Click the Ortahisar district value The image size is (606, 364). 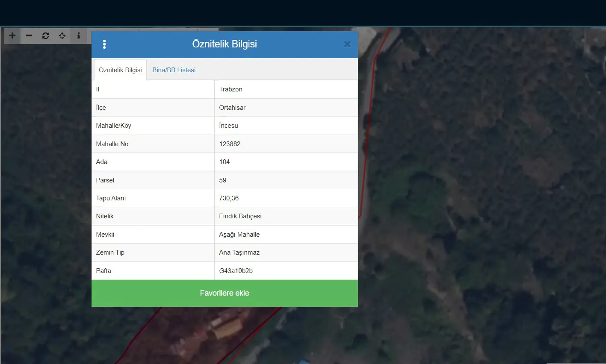(x=232, y=108)
